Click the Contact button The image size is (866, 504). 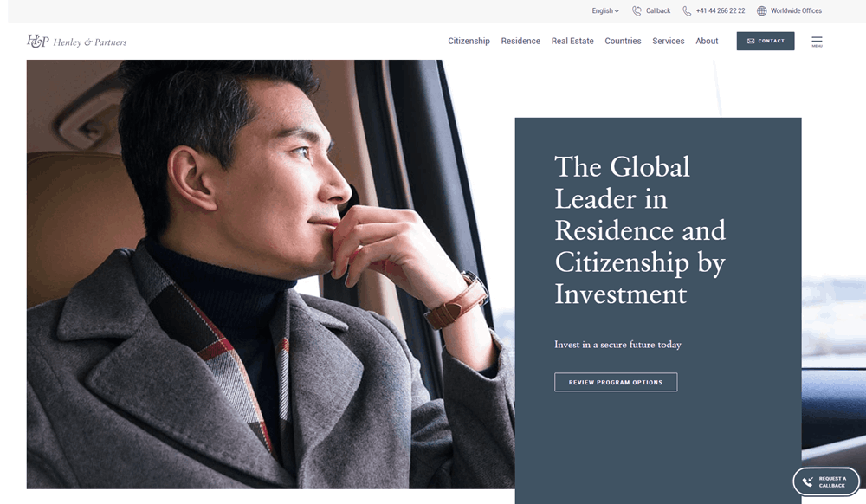(766, 41)
